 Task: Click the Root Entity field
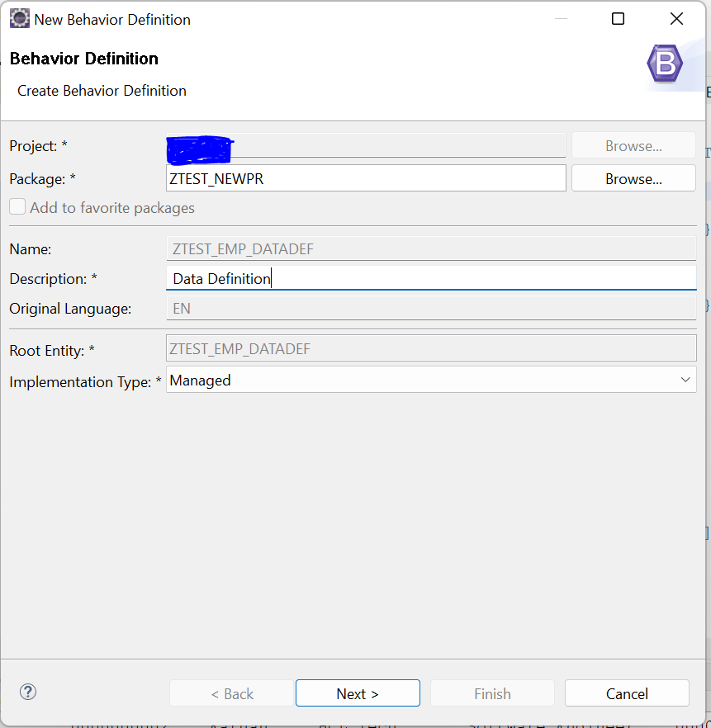coord(431,348)
